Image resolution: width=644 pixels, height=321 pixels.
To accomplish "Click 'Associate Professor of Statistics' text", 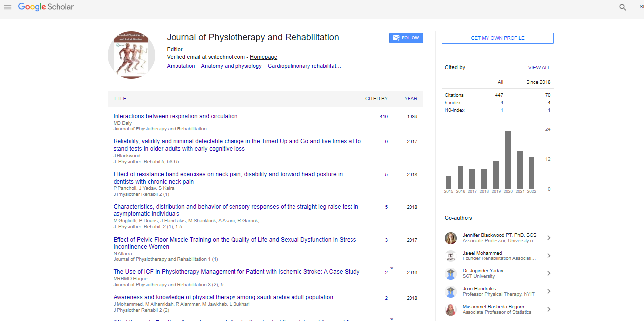I will point(497,312).
